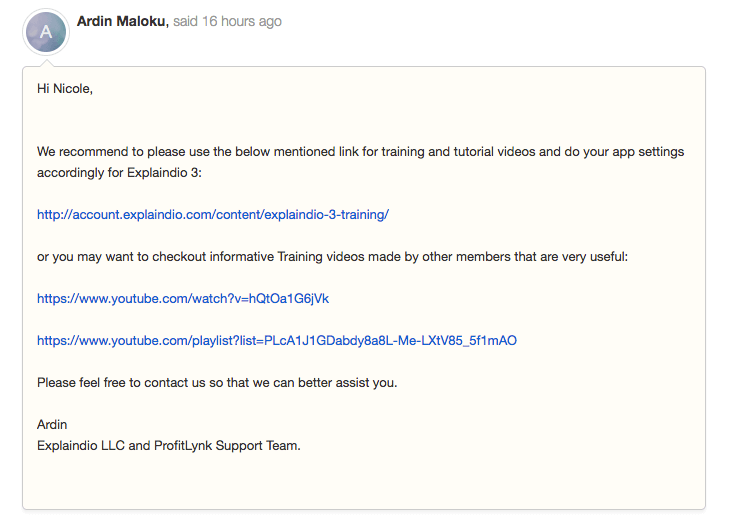Click the speech bubble pointer below the avatar
This screenshot has height=527, width=731.
coord(46,62)
